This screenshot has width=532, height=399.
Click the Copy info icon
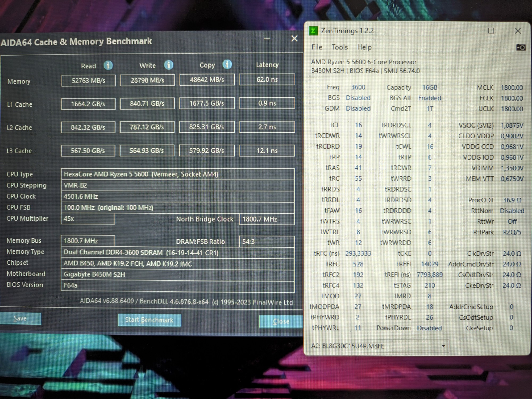227,64
